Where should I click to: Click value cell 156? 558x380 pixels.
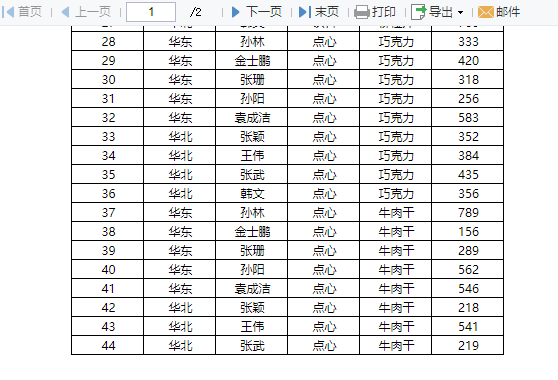[467, 231]
